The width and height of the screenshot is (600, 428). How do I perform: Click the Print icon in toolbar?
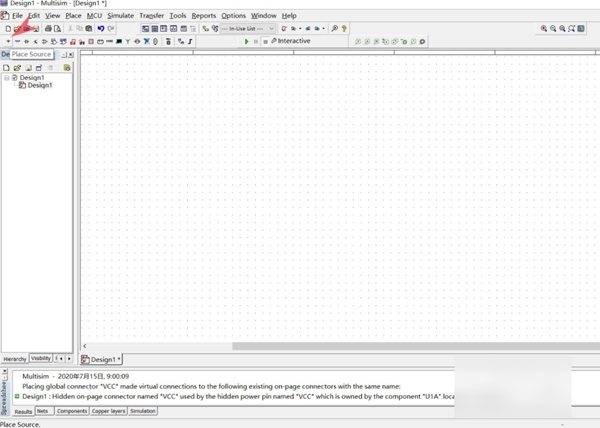pyautogui.click(x=47, y=29)
